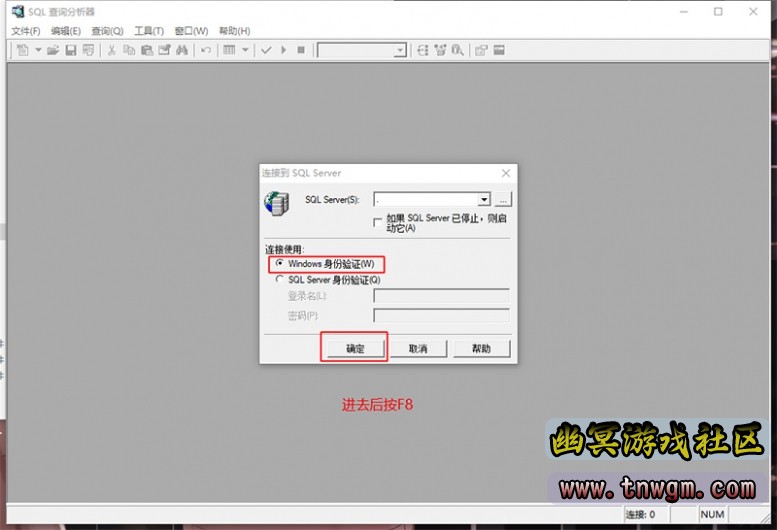The image size is (777, 530).
Task: Click the 帮助 button in dialog
Action: tap(481, 349)
